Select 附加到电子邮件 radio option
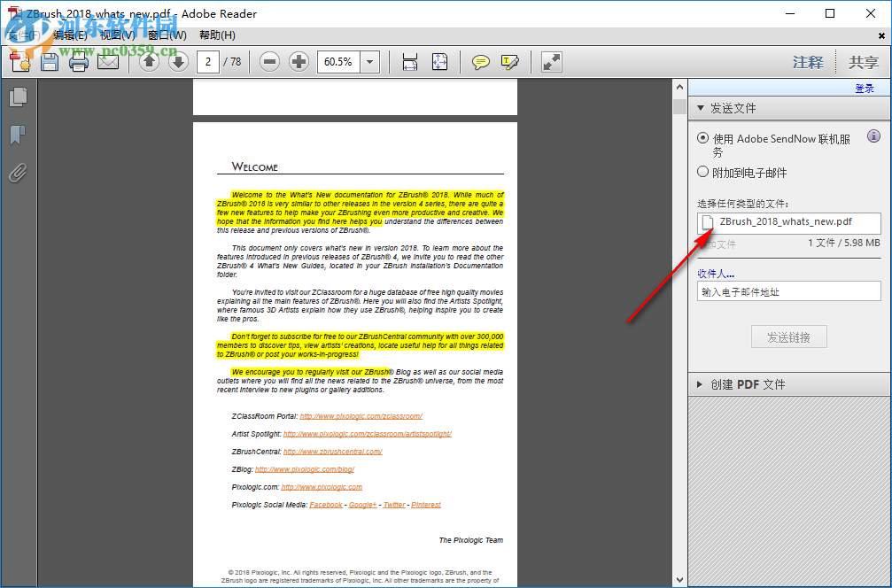Viewport: 892px width, 588px height. 701,172
